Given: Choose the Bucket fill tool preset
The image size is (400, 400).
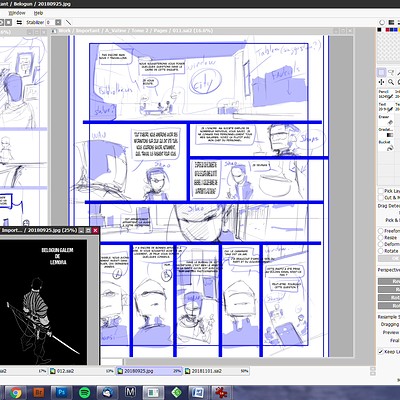Looking at the screenshot, I should [386, 146].
